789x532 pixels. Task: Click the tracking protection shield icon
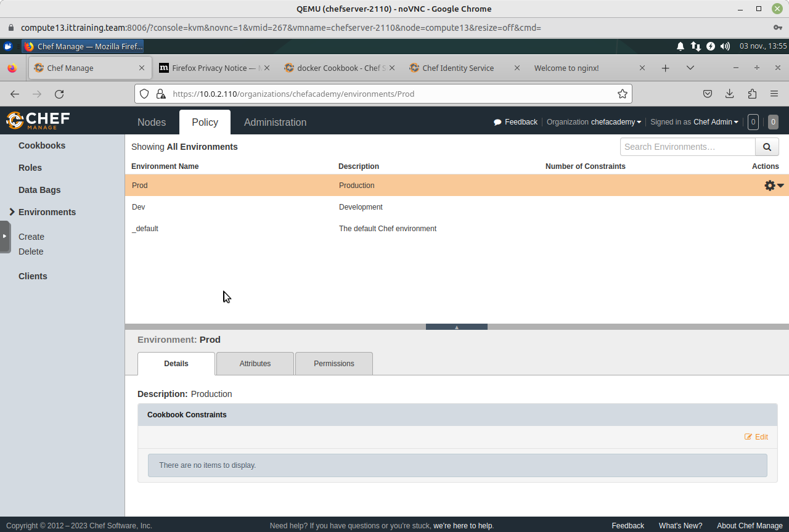[x=144, y=94]
